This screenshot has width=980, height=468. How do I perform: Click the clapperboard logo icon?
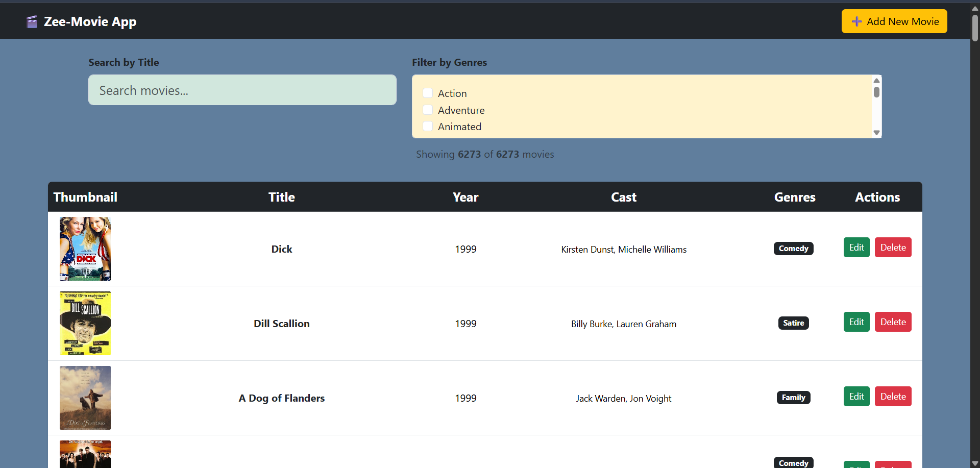pos(32,22)
